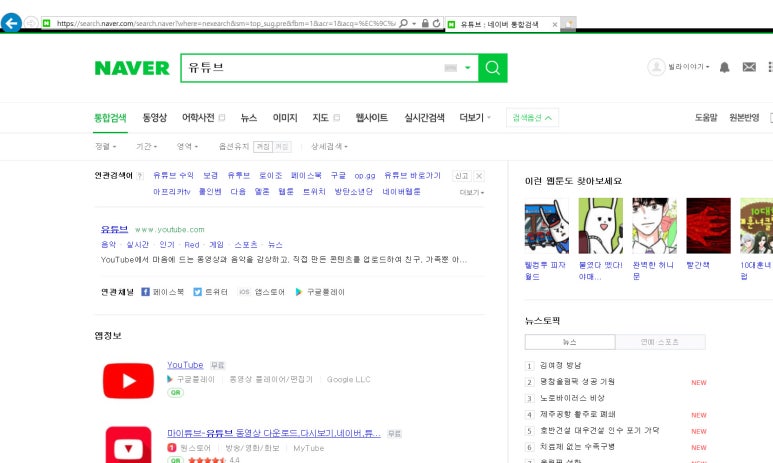The width and height of the screenshot is (773, 463).
Task: Turn 옵션유지 off with 꺼짐
Action: coord(282,146)
